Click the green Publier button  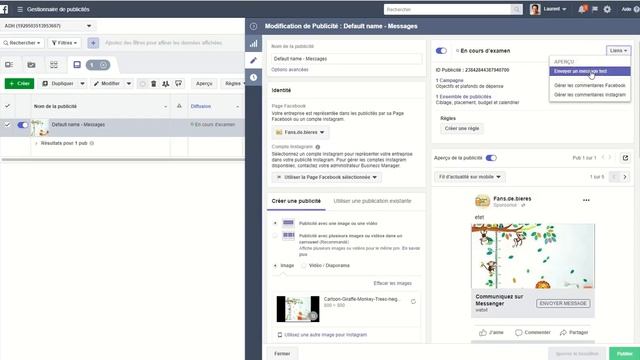pos(624,354)
